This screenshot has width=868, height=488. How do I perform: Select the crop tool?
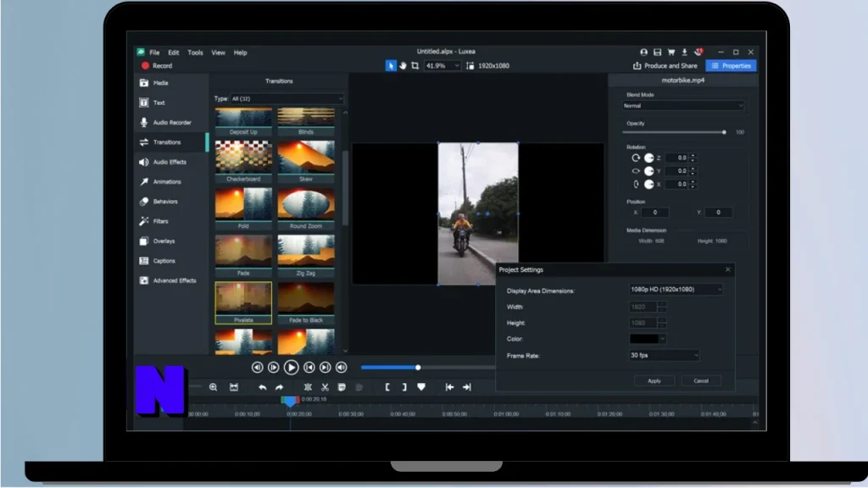(x=415, y=66)
